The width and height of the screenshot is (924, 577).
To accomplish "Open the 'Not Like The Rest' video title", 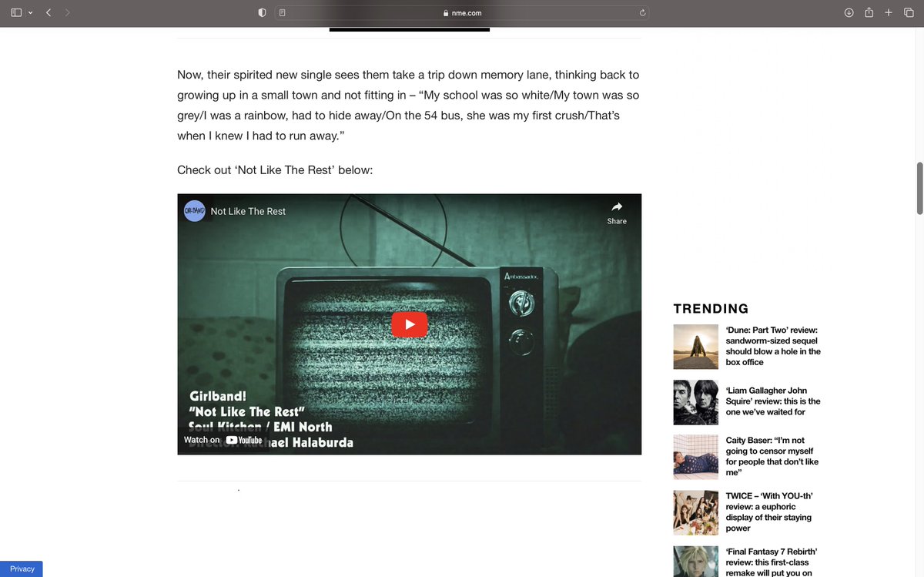I will [248, 211].
